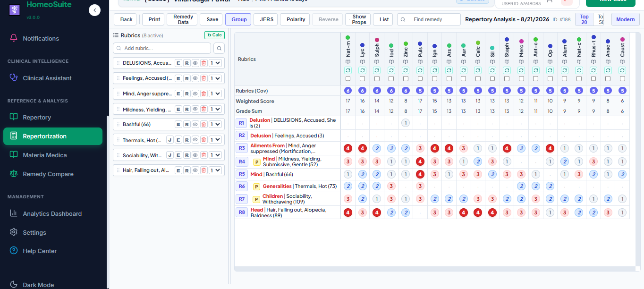This screenshot has height=289, width=644.
Task: Open the book icon under Puls
Action: pyautogui.click(x=420, y=62)
